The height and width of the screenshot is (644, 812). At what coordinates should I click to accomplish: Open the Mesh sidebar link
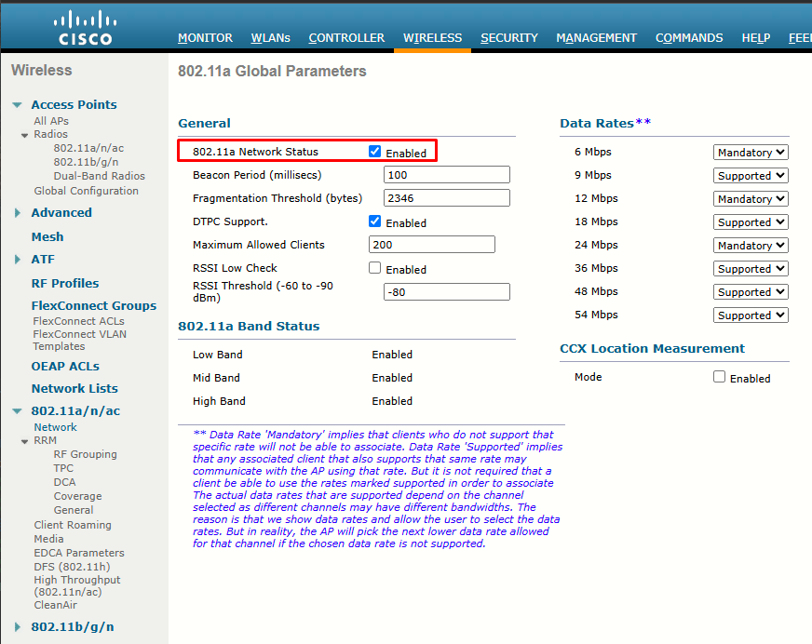coord(47,236)
